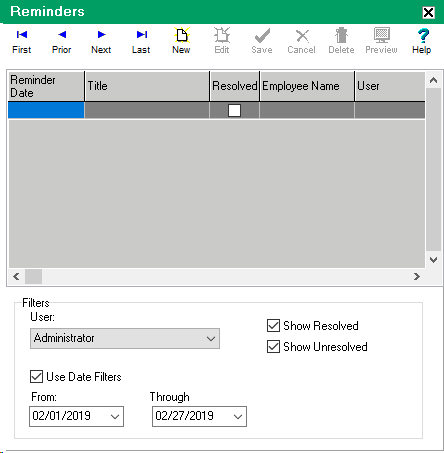Disable Use Date Filters checkbox
This screenshot has height=453, width=444.
(x=36, y=377)
